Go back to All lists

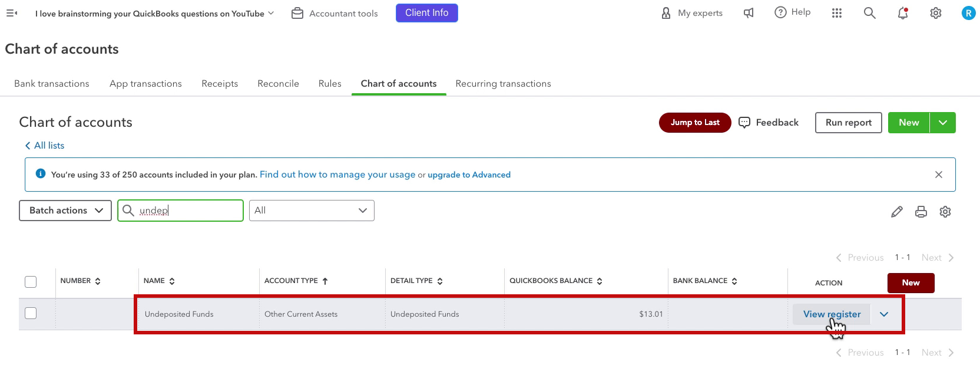[x=45, y=146]
